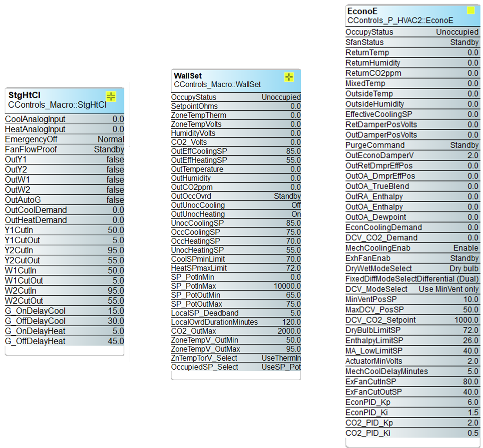Viewport: 483px width, 448px height.
Task: Click the yellow macro icon on WallSet
Action: [289, 77]
